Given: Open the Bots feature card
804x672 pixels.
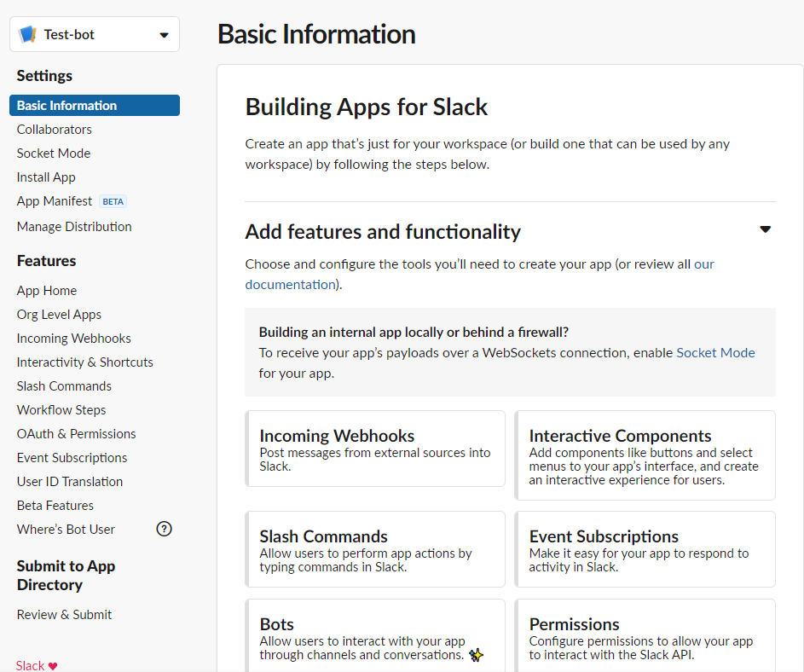Looking at the screenshot, I should pyautogui.click(x=375, y=635).
